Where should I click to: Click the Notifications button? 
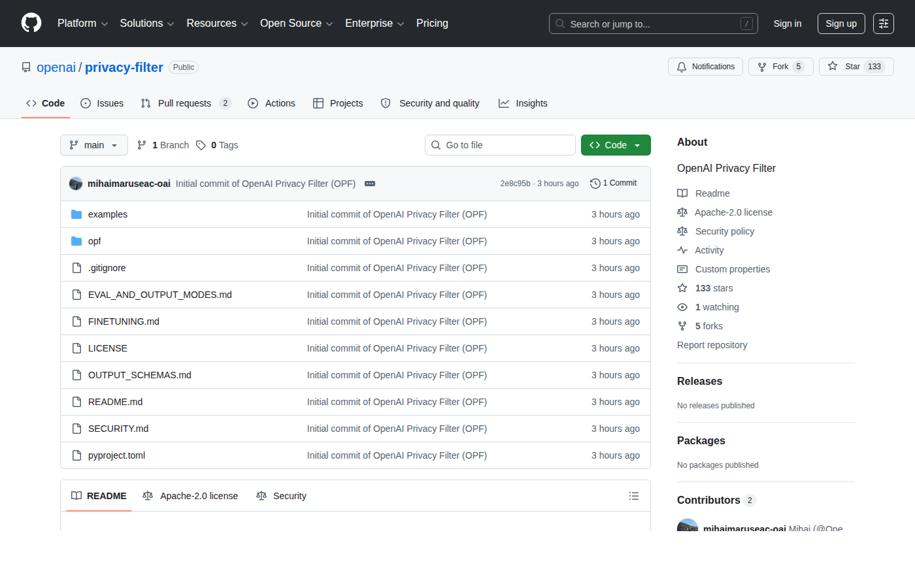coord(705,67)
